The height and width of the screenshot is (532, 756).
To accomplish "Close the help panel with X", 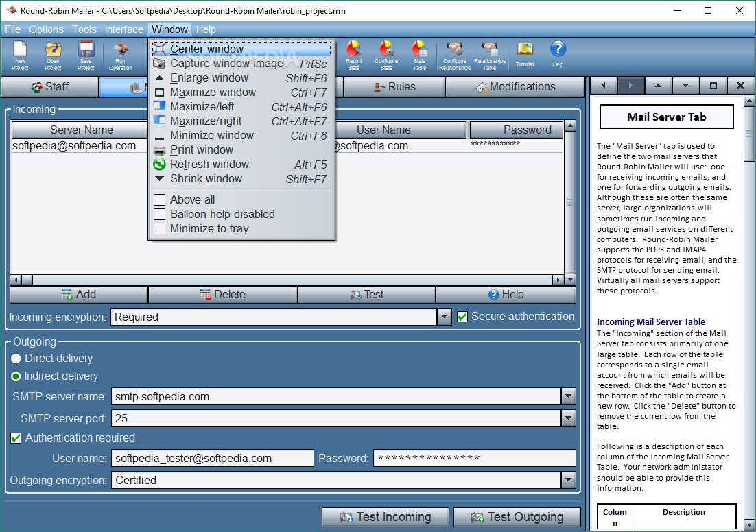I will tap(741, 86).
